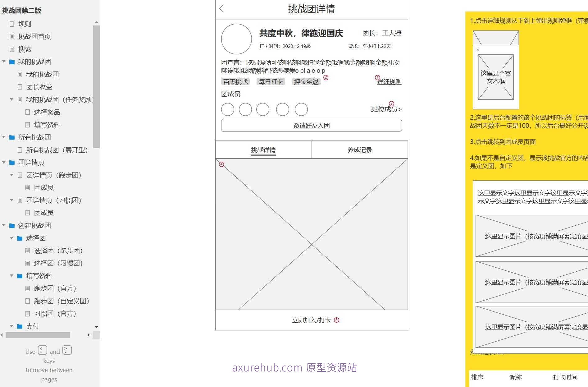Collapse the 创建挑战团 folder

pos(4,225)
